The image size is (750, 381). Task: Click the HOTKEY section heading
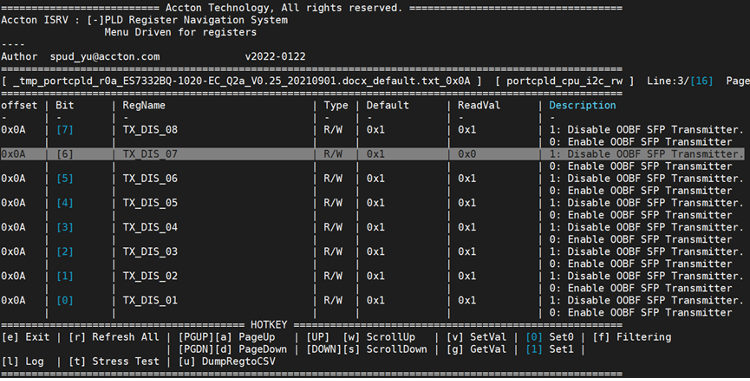point(269,325)
